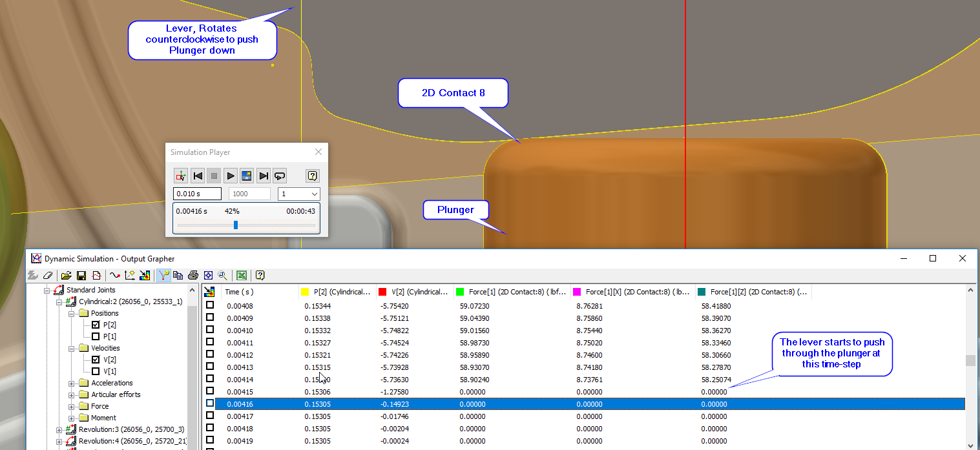
Task: Save the Output Grapher data
Action: coord(81,275)
